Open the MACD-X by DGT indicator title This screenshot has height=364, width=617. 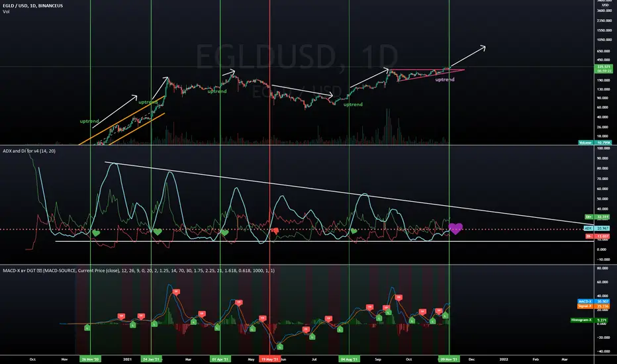[138, 271]
